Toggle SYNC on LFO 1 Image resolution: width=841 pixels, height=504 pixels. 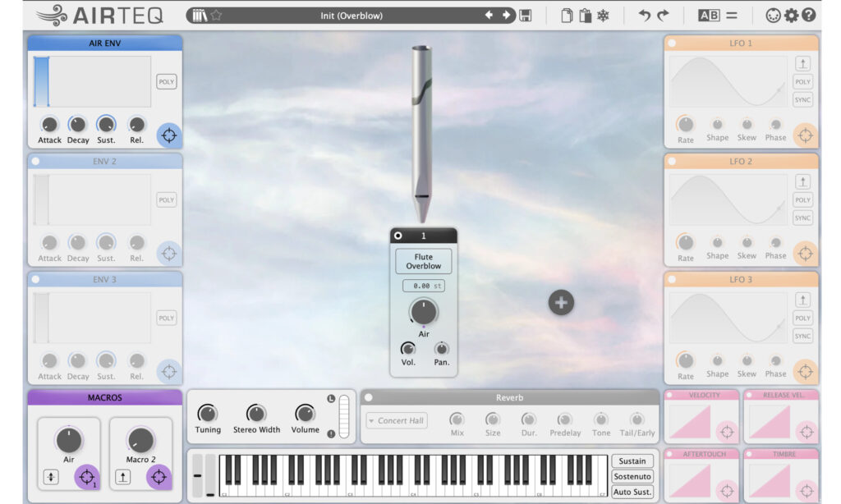(802, 99)
